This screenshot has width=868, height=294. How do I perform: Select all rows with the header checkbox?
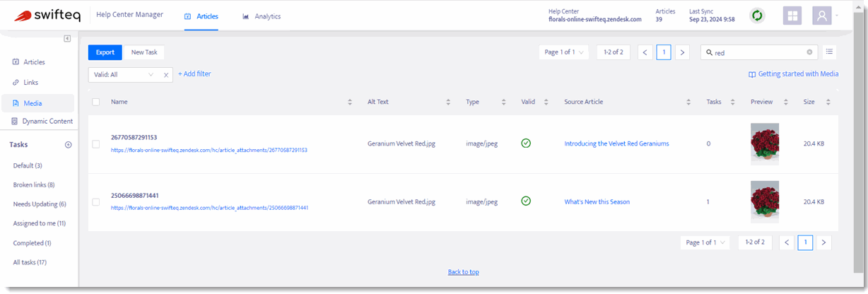[x=96, y=102]
